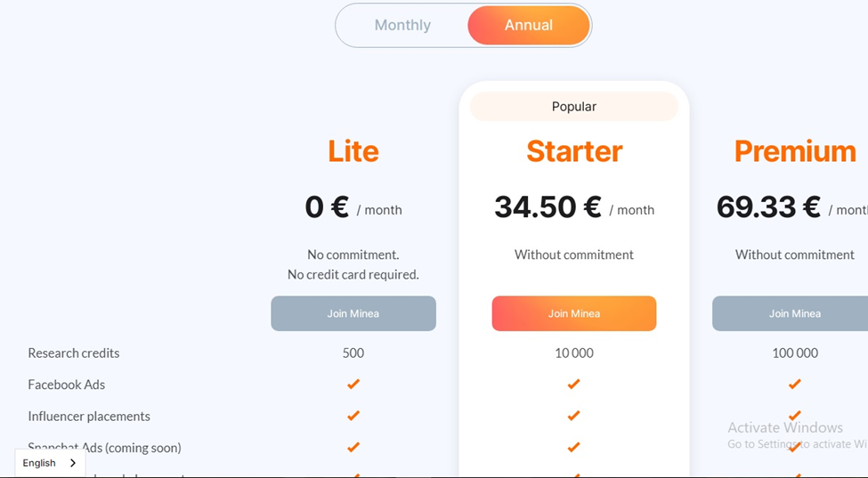This screenshot has width=868, height=478.
Task: Click Lite plan Facebook Ads checkmark
Action: [x=353, y=384]
